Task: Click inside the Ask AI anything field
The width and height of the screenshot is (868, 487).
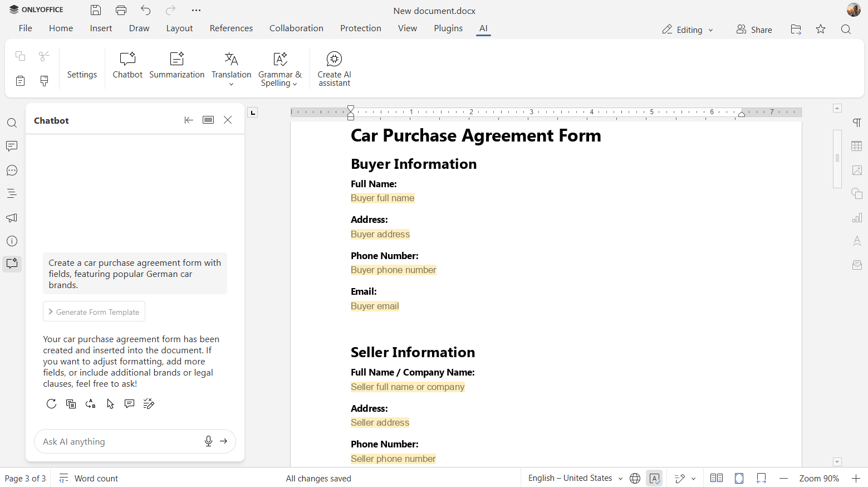Action: pos(117,441)
